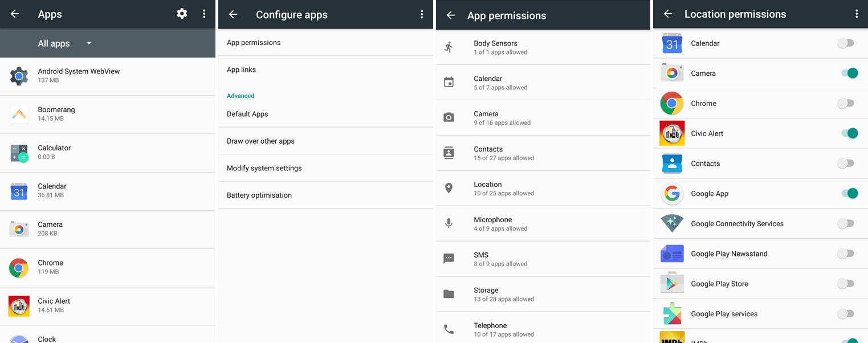This screenshot has height=343, width=868.
Task: Open App links option
Action: tap(325, 70)
